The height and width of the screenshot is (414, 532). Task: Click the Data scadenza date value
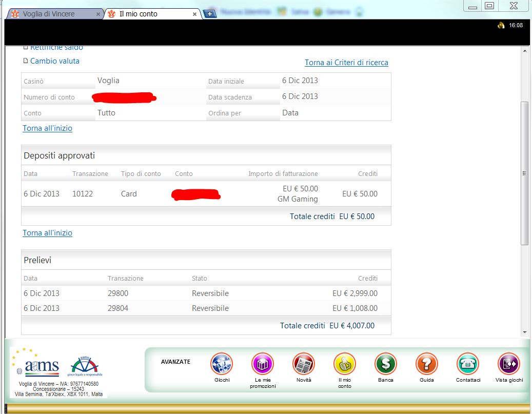pos(300,96)
